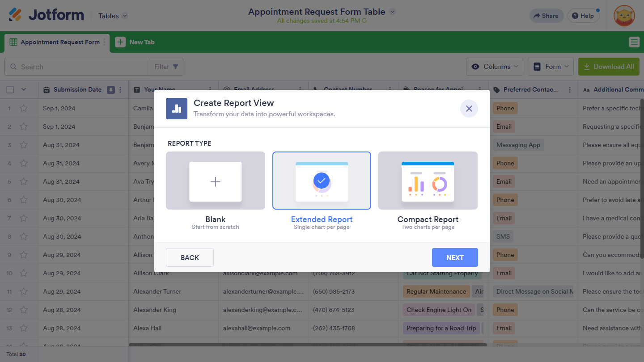The width and height of the screenshot is (644, 362).
Task: Expand the Columns dropdown
Action: pos(494,66)
